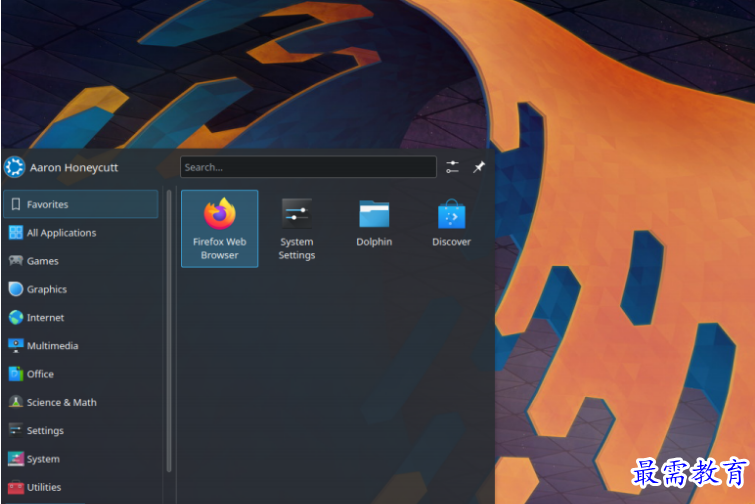
Task: Open System Settings from favorites grid
Action: pos(297,228)
